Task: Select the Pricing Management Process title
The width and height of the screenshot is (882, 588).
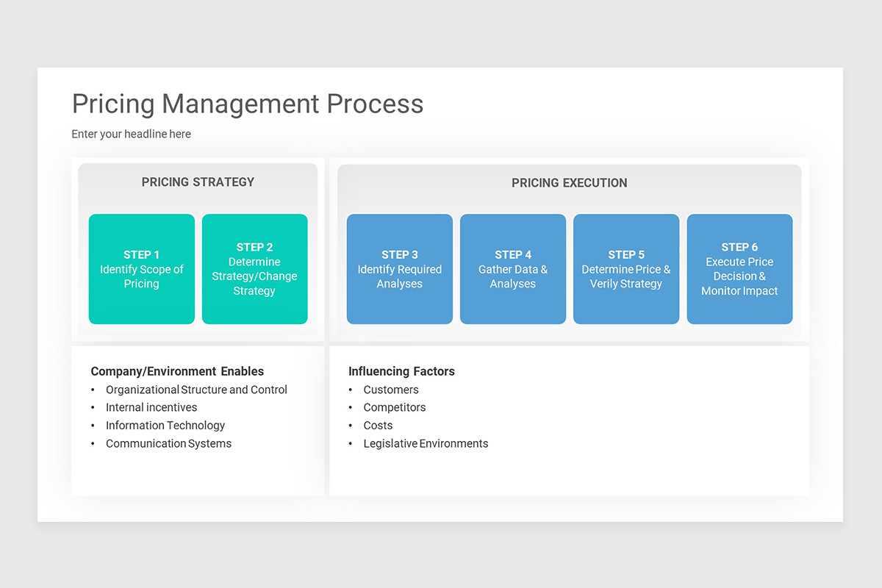Action: 248,104
